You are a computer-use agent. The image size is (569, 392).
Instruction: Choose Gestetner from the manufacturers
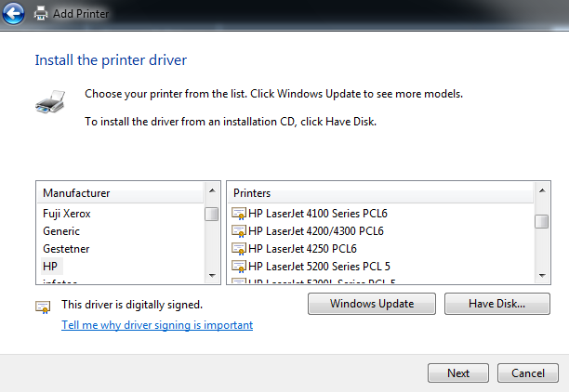[x=66, y=249]
